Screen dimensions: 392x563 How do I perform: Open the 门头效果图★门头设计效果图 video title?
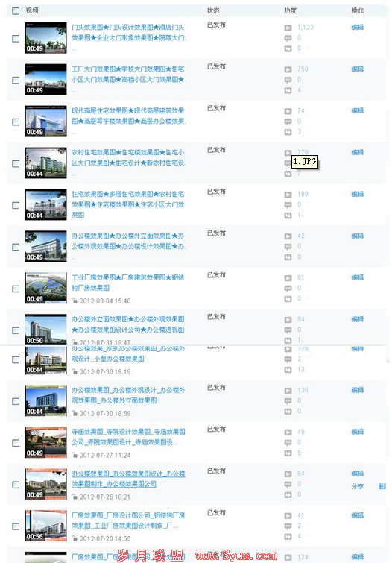(128, 32)
